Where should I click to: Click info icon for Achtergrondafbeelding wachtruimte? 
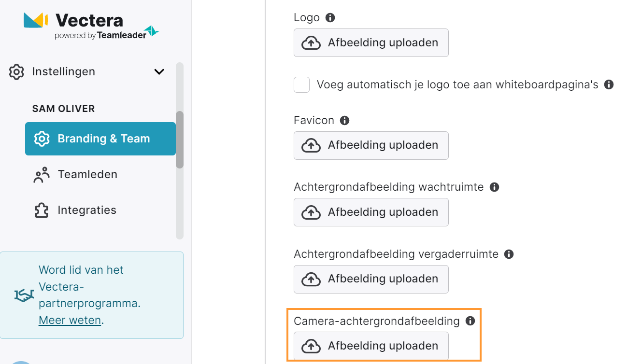click(494, 187)
